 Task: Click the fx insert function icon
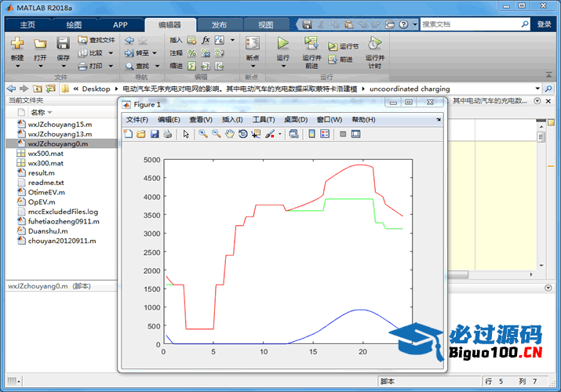[x=206, y=40]
